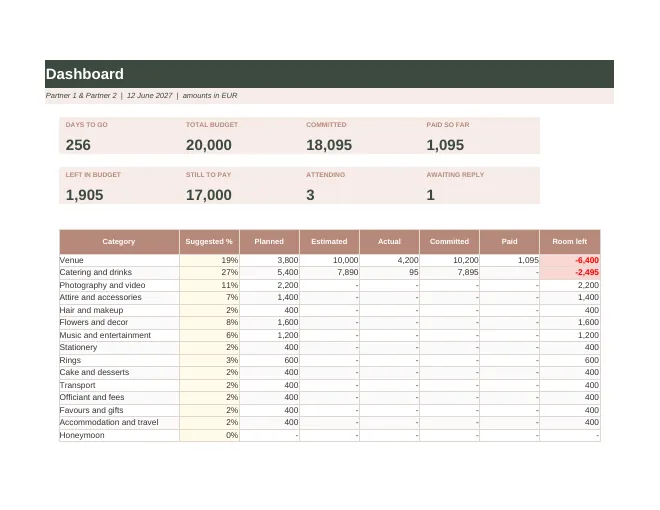Screen dimensions: 660x510
Task: Select the Venue category cell
Action: tap(119, 260)
